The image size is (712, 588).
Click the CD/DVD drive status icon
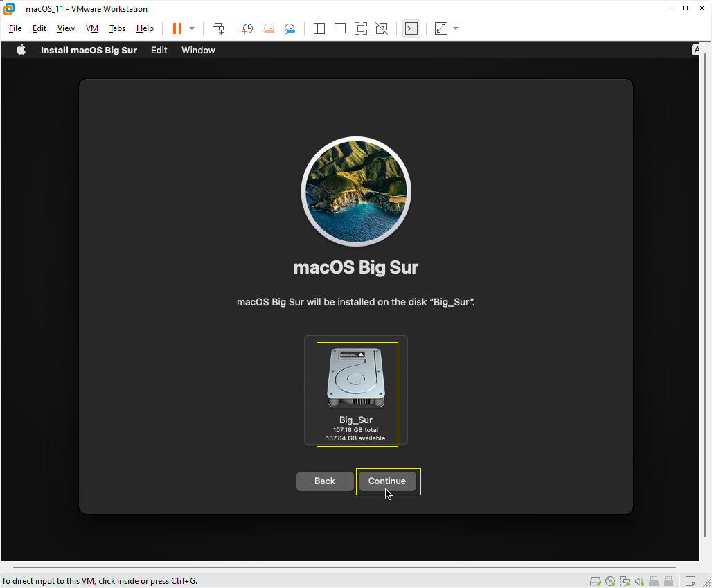[610, 581]
